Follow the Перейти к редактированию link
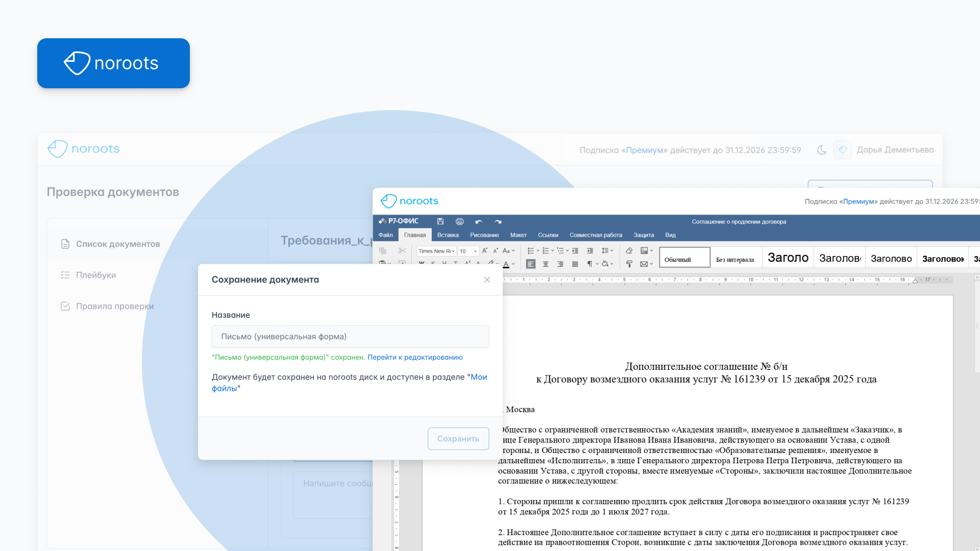 [x=415, y=357]
